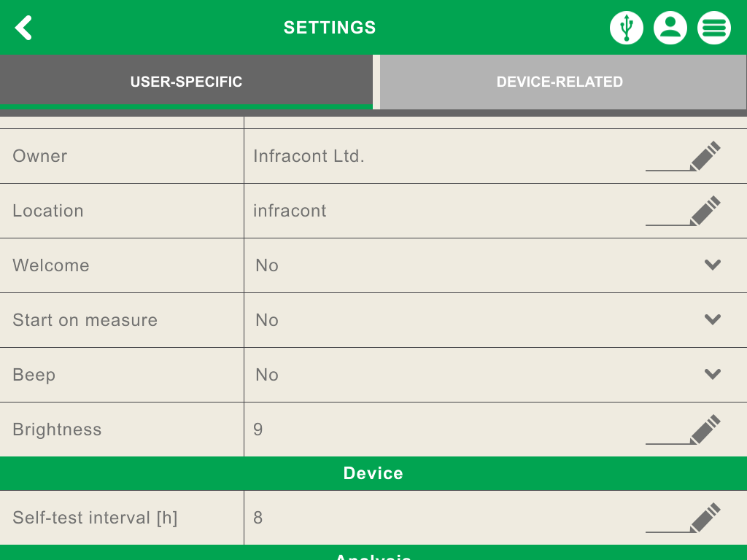Open the hamburger menu icon
This screenshot has height=560, width=747.
coord(713,28)
